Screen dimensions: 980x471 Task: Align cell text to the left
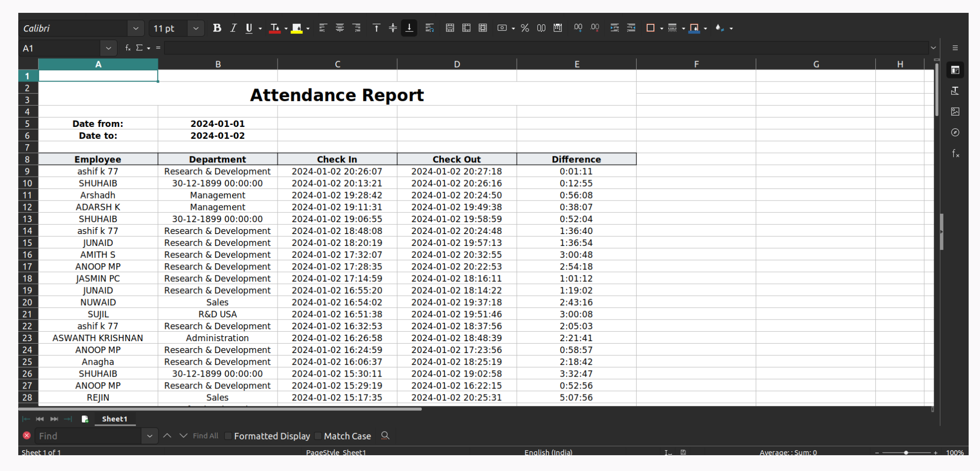point(323,28)
